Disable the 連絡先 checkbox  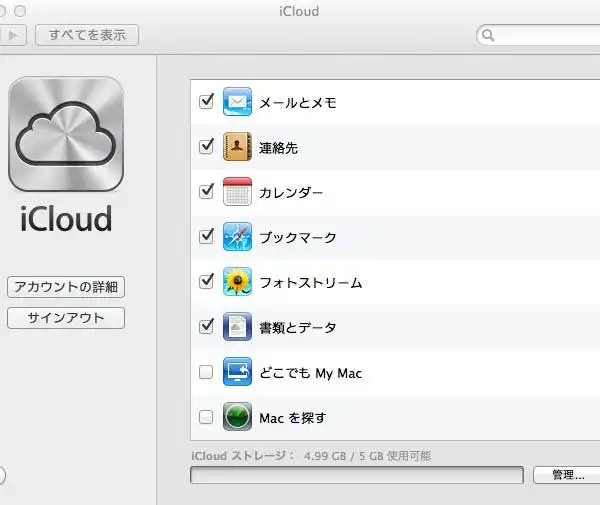pyautogui.click(x=207, y=147)
